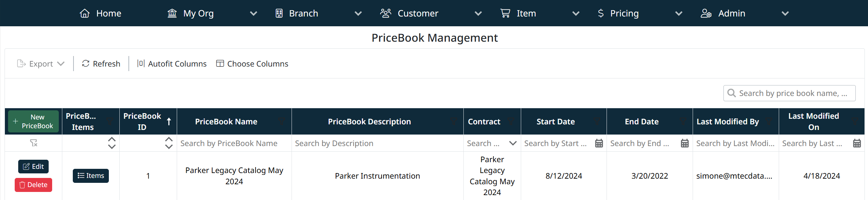Delete the Parker Legacy Catalog pricebook

coord(33,185)
